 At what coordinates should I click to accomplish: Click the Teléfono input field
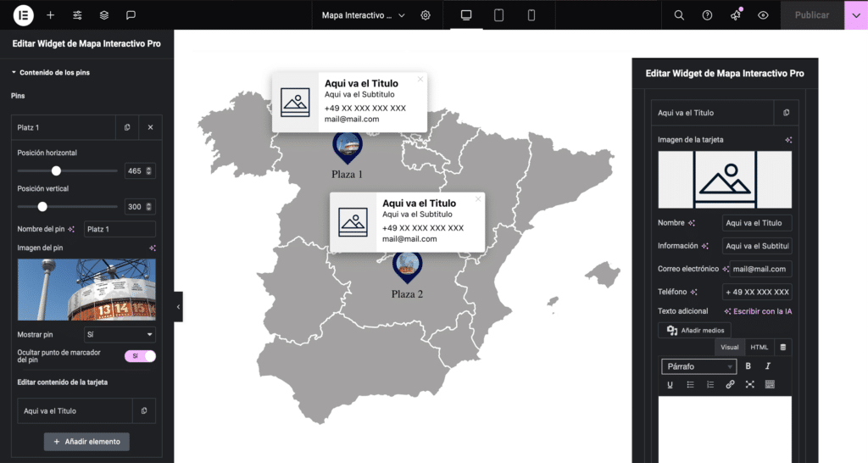757,292
